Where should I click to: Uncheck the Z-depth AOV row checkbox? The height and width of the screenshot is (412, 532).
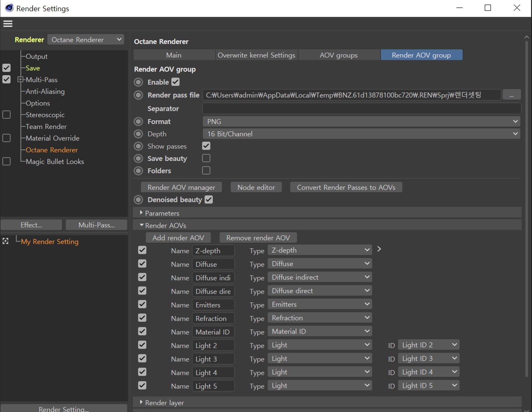click(142, 250)
